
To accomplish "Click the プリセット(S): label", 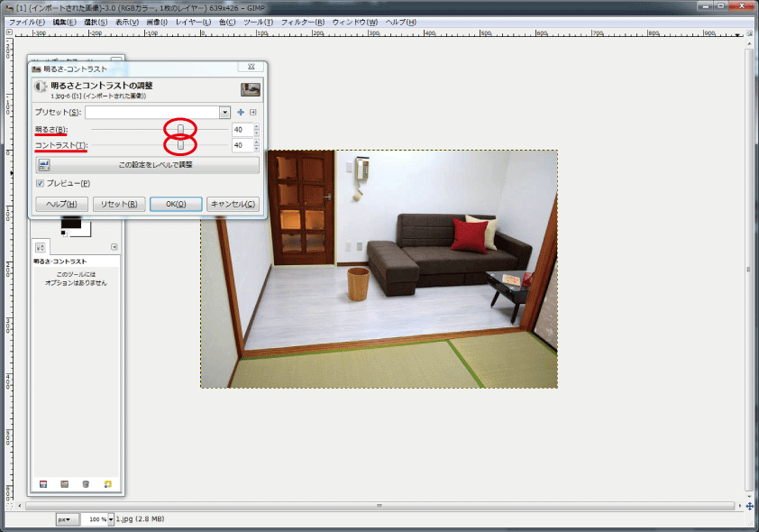I will coord(58,113).
